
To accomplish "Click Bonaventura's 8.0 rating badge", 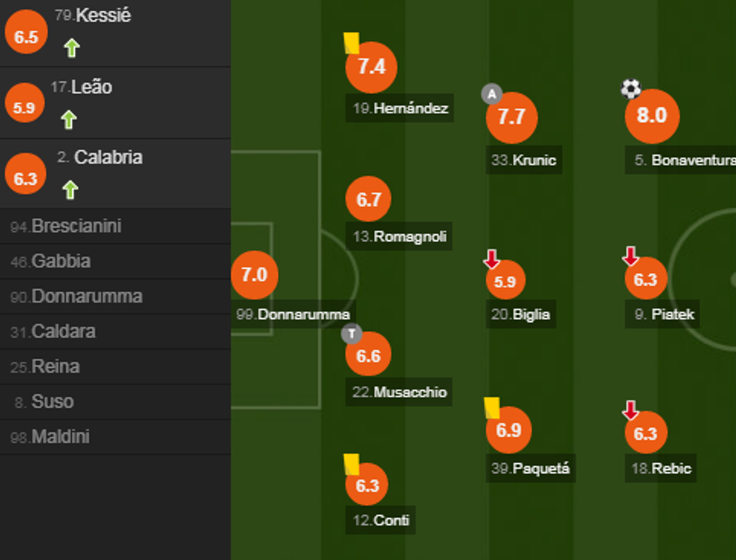I will coord(651,116).
